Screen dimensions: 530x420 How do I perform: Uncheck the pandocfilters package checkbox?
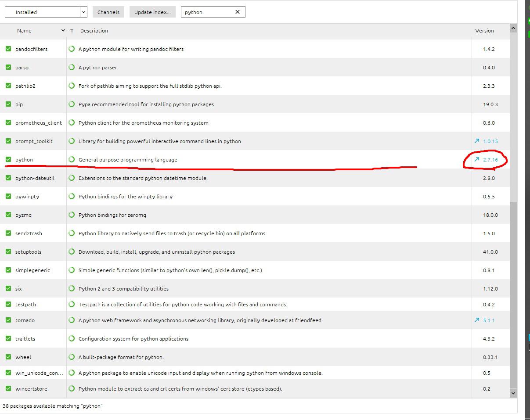coord(8,49)
